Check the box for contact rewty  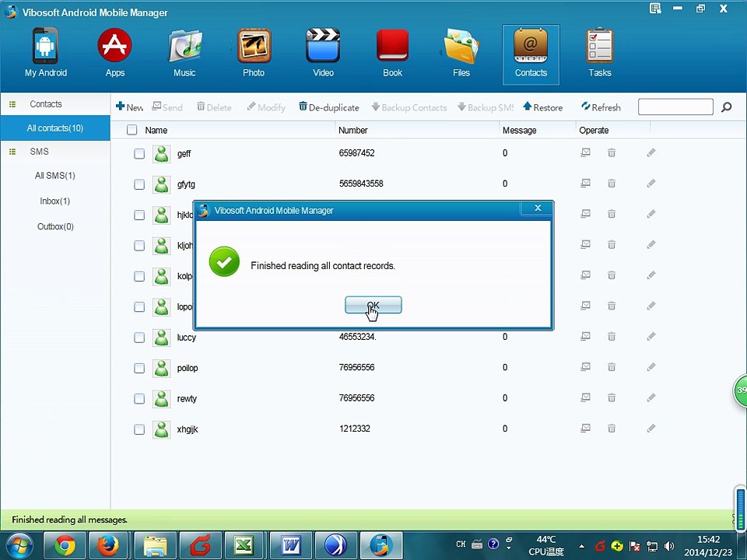(x=139, y=398)
